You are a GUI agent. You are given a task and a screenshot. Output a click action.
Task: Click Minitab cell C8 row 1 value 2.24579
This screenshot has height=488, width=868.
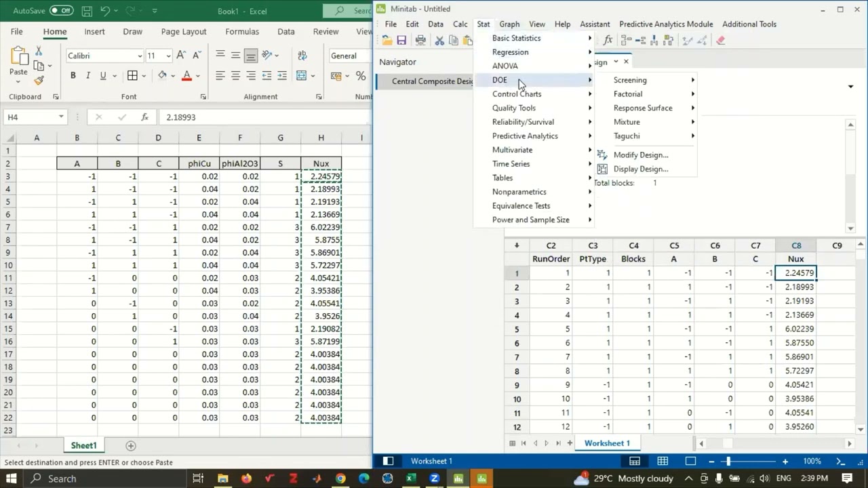(x=796, y=273)
